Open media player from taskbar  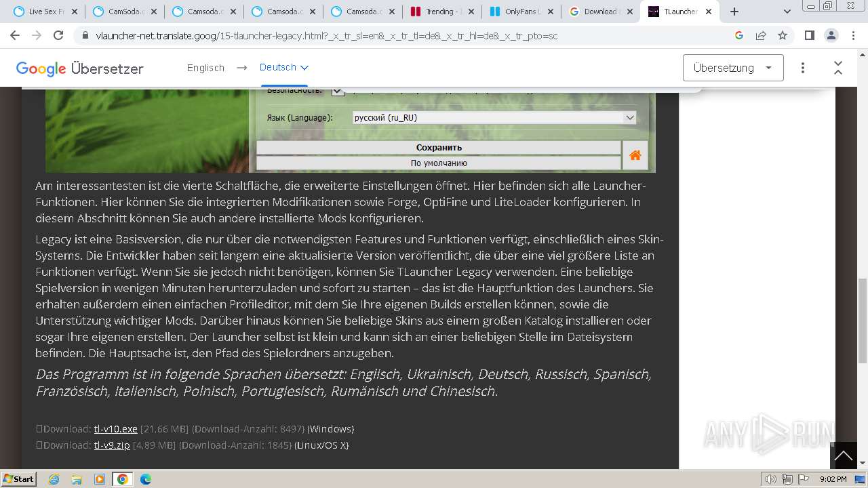pyautogui.click(x=100, y=479)
